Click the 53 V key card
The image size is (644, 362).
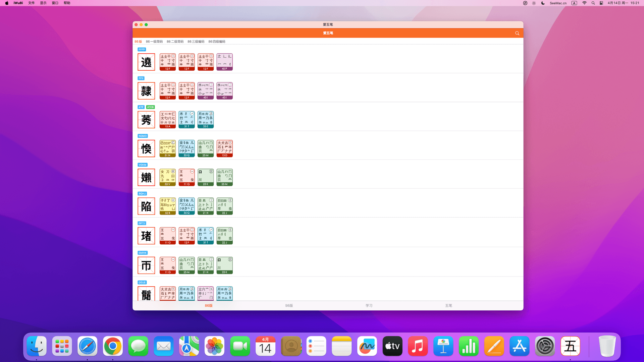[x=167, y=177]
